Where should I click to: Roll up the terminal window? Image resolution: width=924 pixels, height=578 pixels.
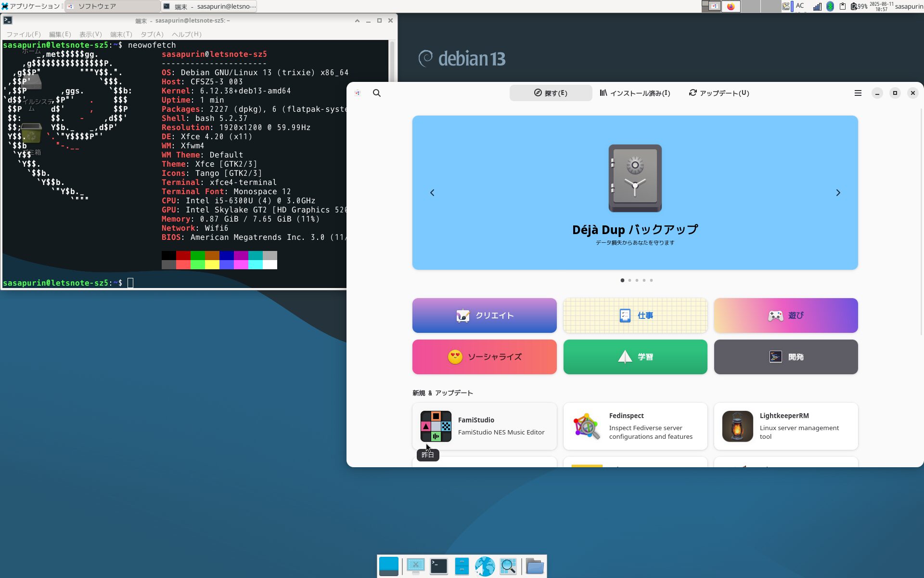(357, 21)
